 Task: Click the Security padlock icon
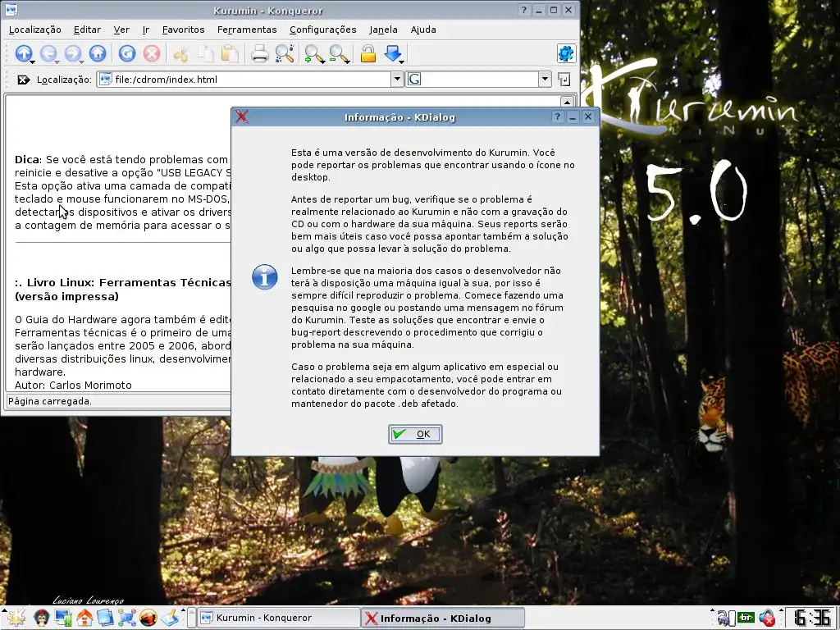pos(368,53)
